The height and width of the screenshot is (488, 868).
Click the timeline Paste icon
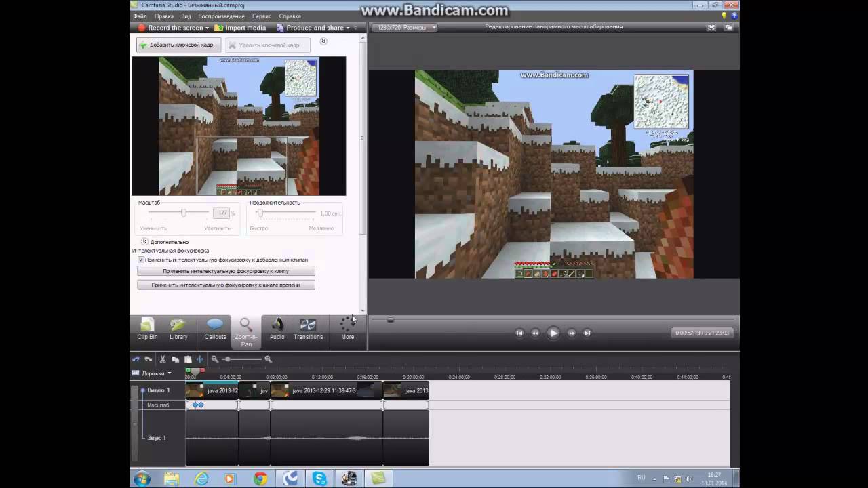point(188,359)
